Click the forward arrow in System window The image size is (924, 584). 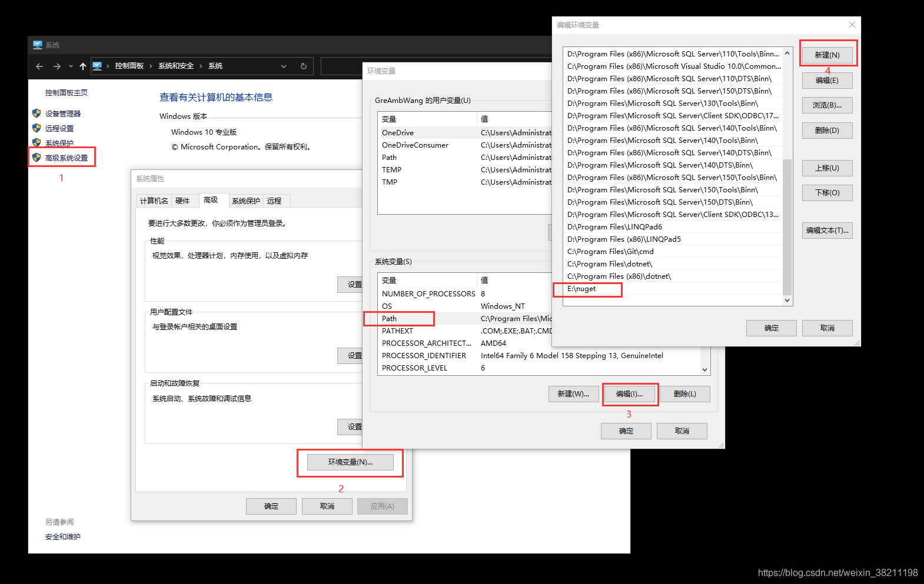point(57,66)
